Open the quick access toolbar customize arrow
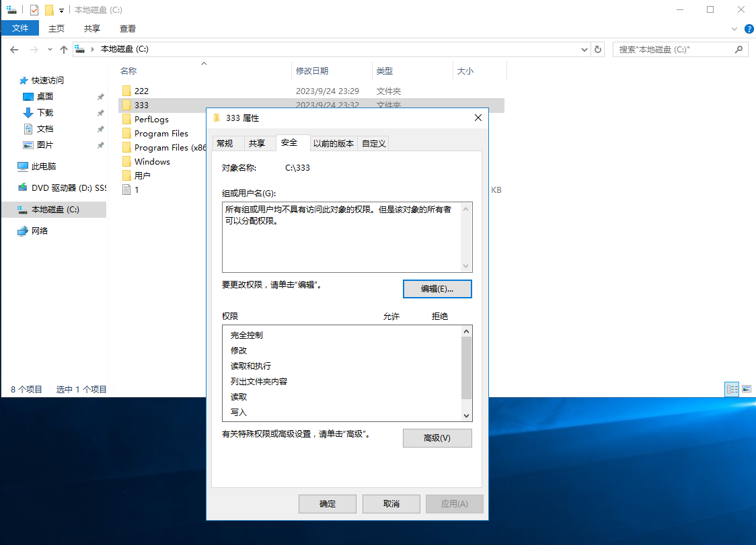Viewport: 756px width, 545px height. (61, 10)
